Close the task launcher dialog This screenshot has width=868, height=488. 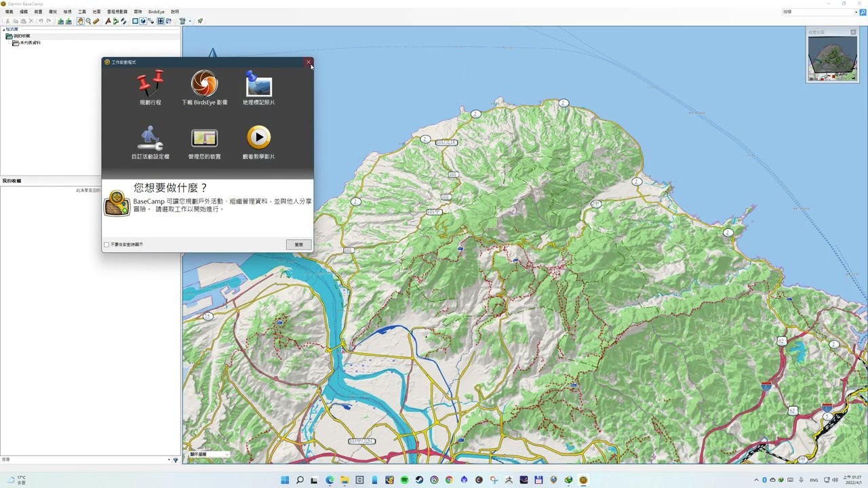309,62
